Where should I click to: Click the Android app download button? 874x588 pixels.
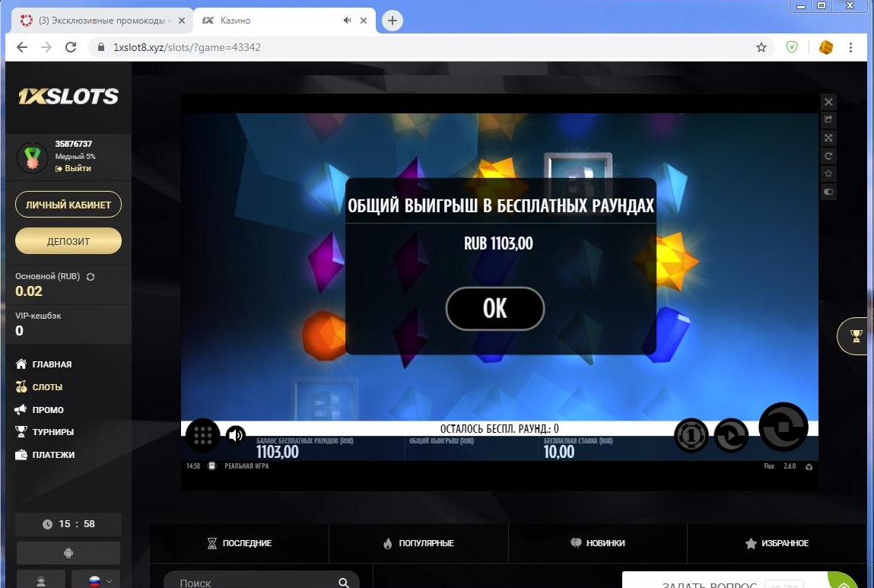pyautogui.click(x=68, y=553)
